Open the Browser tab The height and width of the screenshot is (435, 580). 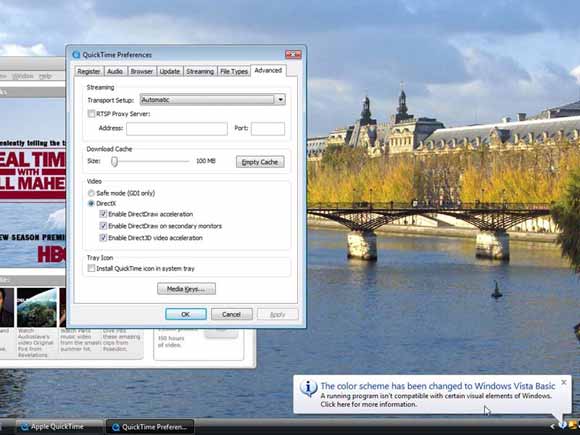pos(142,71)
